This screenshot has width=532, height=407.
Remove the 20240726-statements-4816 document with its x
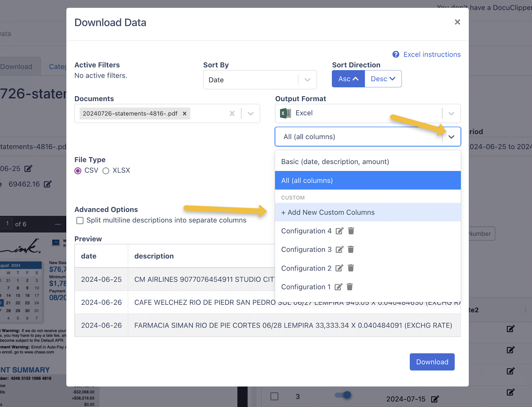coord(184,113)
